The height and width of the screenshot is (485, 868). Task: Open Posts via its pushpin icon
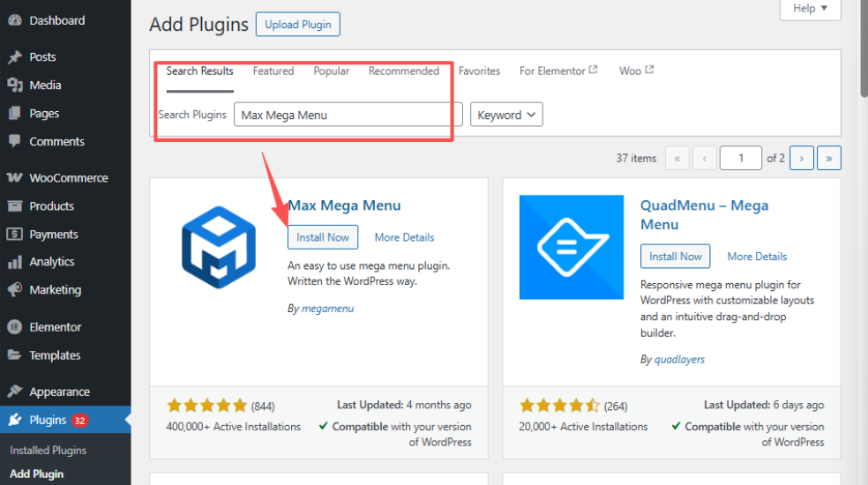[x=15, y=57]
